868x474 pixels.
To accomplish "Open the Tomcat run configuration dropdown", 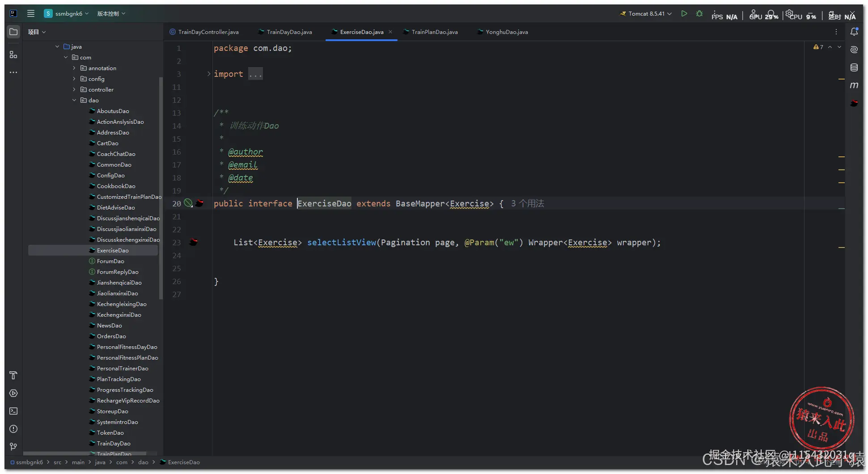I will 647,14.
